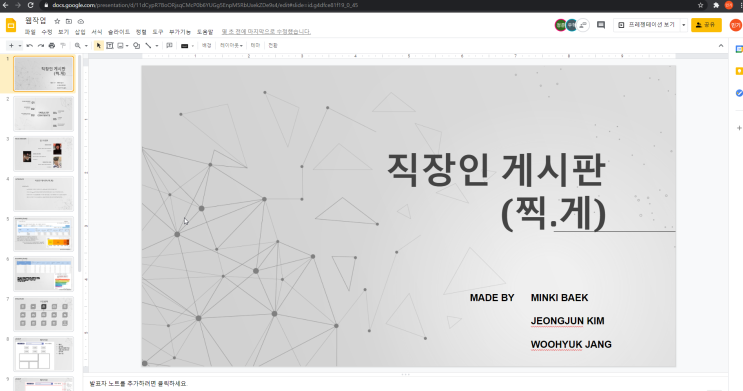Open the orange Google account avatar
This screenshot has height=391, width=743.
(736, 25)
